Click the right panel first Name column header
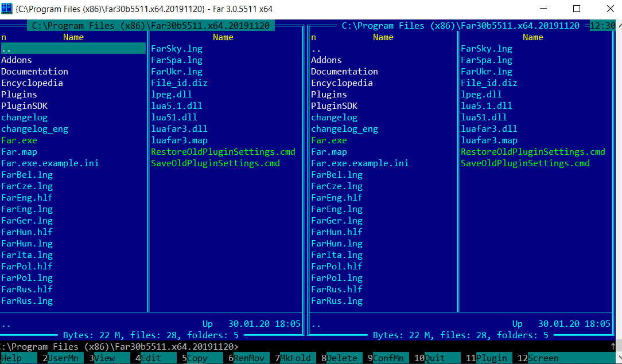622x364 pixels. (383, 38)
